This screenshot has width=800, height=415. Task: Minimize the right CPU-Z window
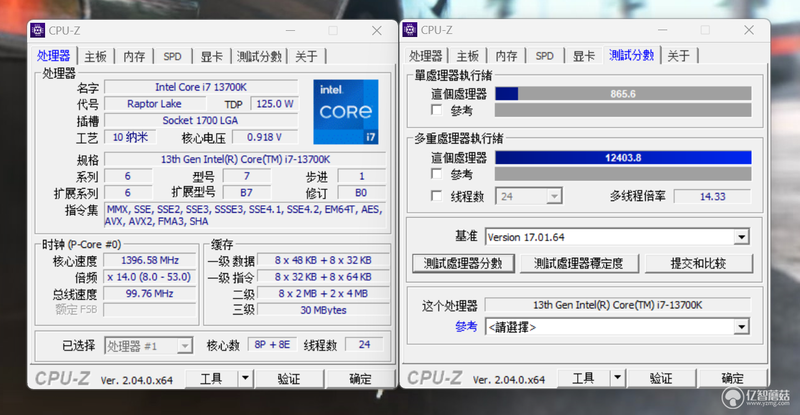pyautogui.click(x=662, y=30)
